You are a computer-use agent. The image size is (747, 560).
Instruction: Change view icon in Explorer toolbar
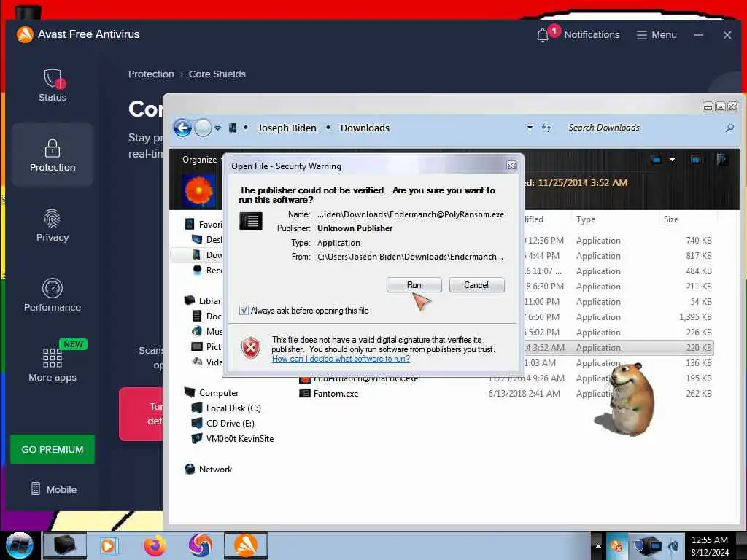click(656, 160)
